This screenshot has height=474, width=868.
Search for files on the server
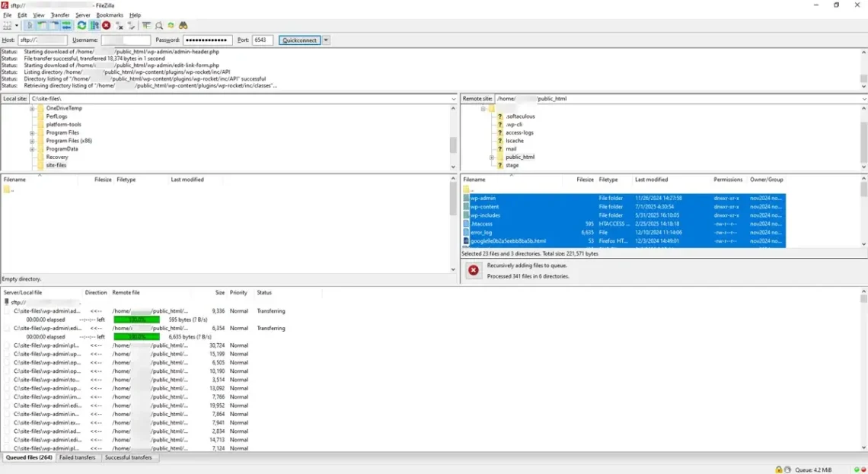coord(183,25)
